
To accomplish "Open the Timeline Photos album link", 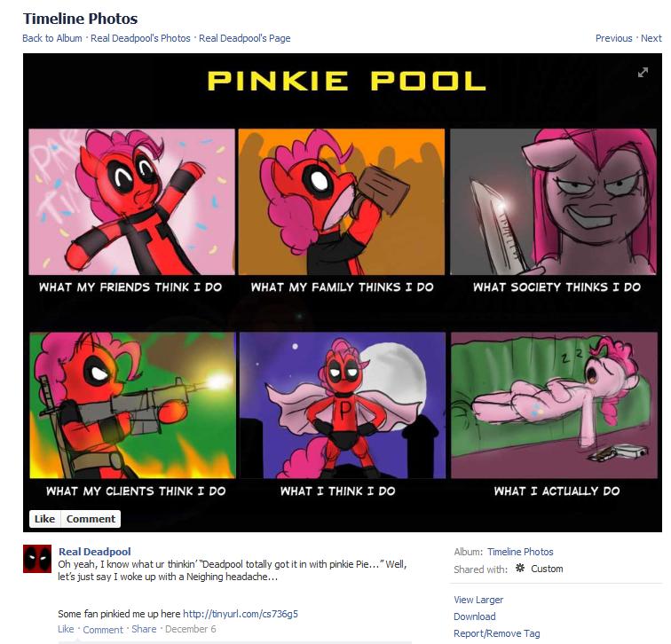I will (x=520, y=552).
